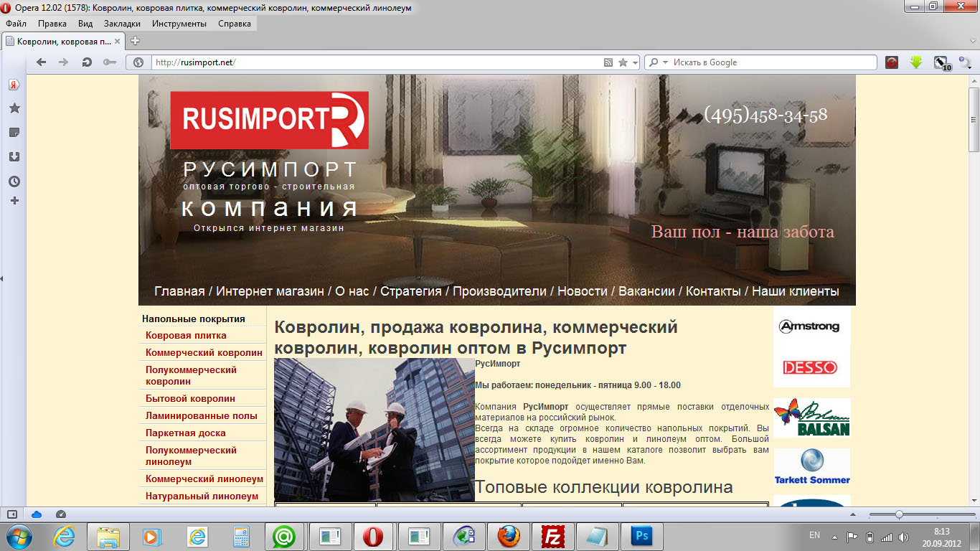Click the RSS feed icon in address bar
Image resolution: width=980 pixels, height=551 pixels.
click(608, 62)
